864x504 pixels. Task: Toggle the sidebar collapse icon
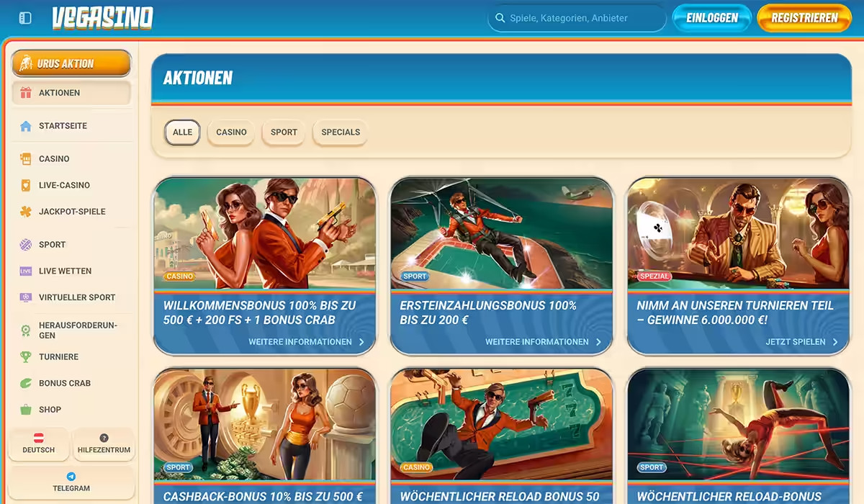pos(25,18)
